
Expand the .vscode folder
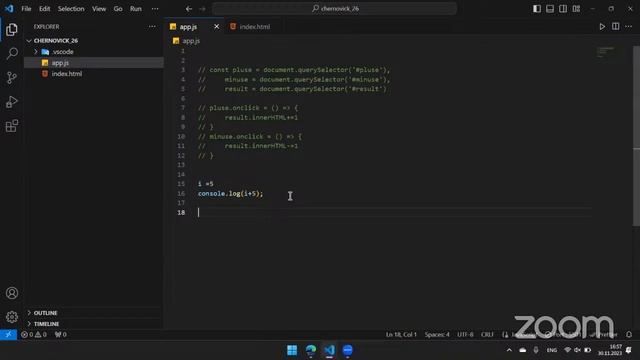pyautogui.click(x=36, y=52)
